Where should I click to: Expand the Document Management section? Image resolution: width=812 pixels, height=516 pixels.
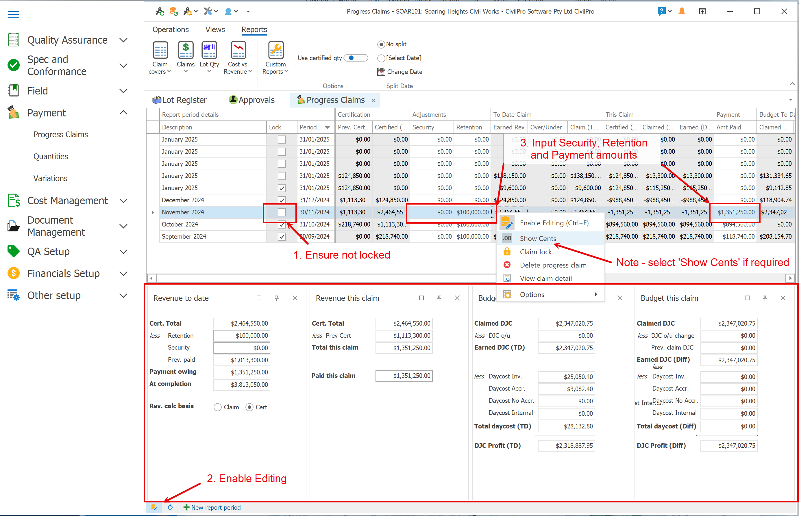click(124, 226)
